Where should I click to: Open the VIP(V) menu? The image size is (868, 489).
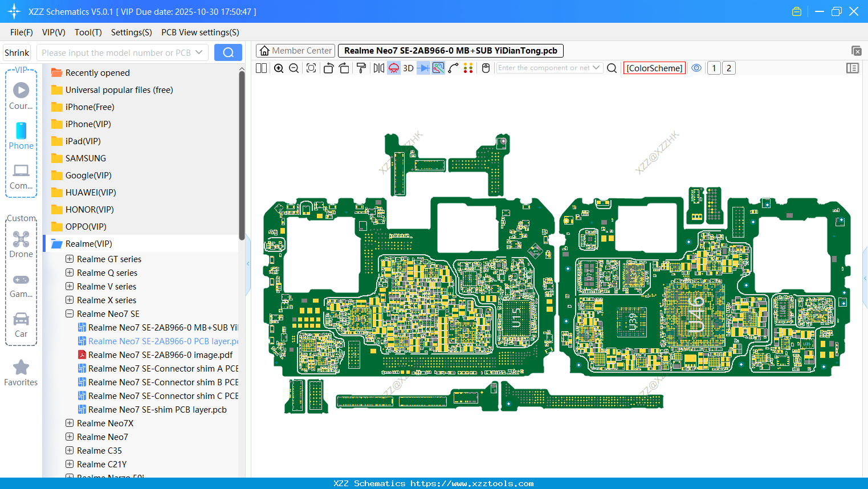tap(54, 32)
